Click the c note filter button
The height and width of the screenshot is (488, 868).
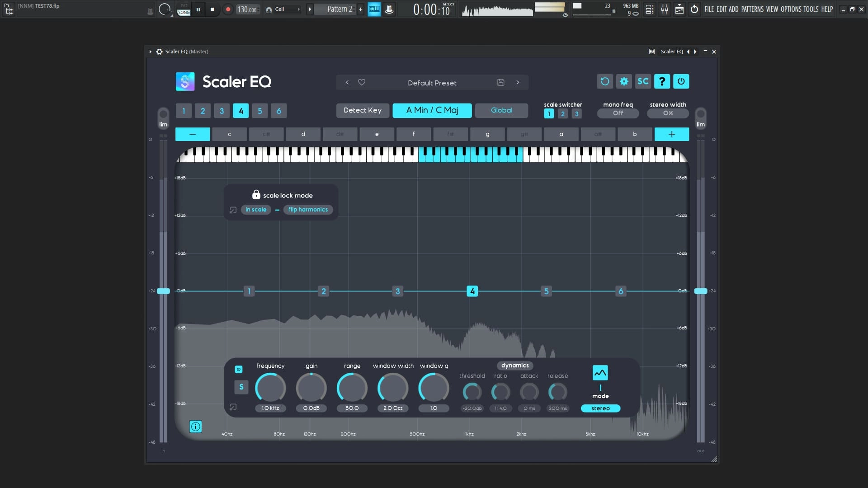pos(229,134)
